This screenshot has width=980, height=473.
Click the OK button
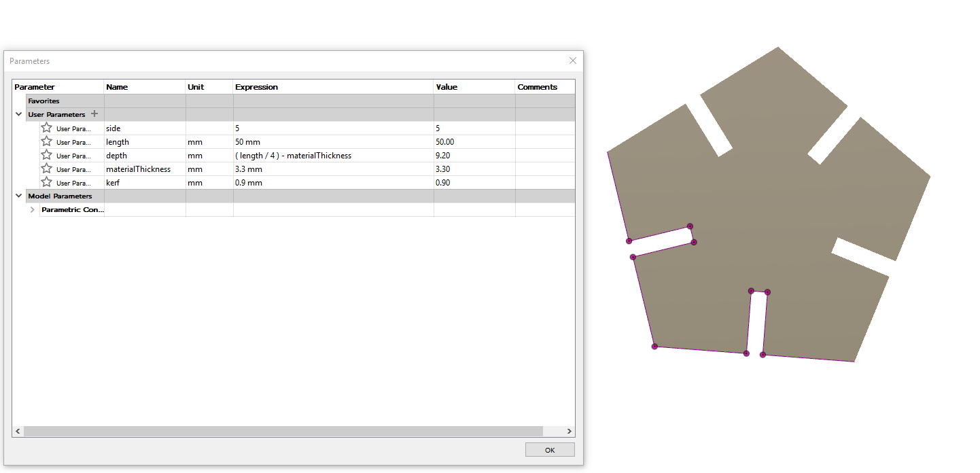[550, 450]
